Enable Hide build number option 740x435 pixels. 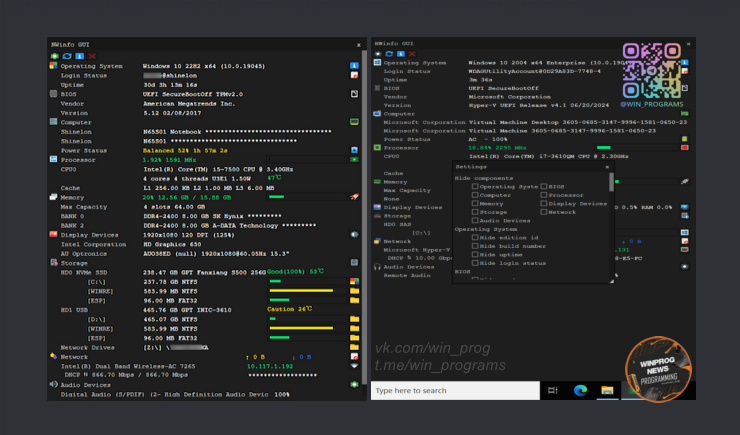[x=475, y=246]
